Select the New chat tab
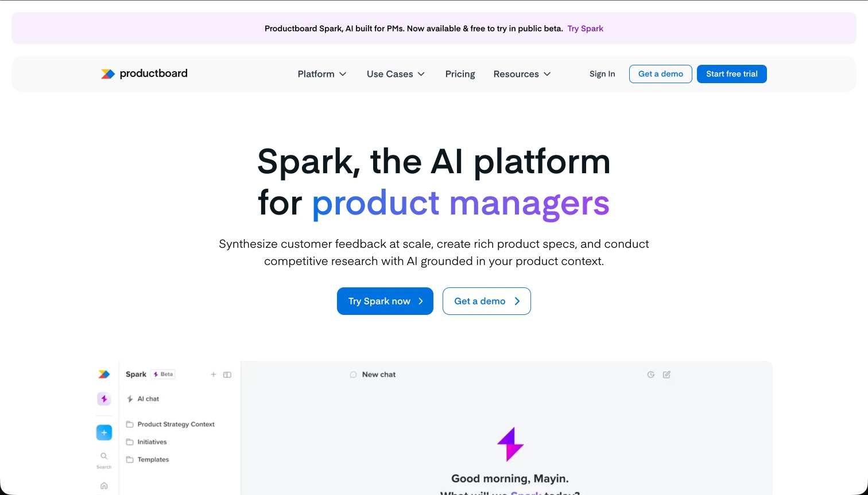Screen dimensions: 868x495 [x=373, y=374]
